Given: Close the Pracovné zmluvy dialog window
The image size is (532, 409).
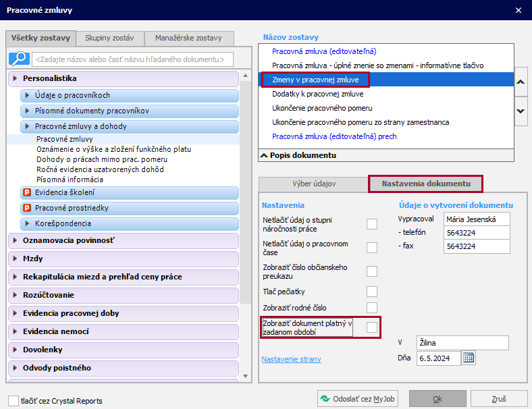Looking at the screenshot, I should point(518,10).
